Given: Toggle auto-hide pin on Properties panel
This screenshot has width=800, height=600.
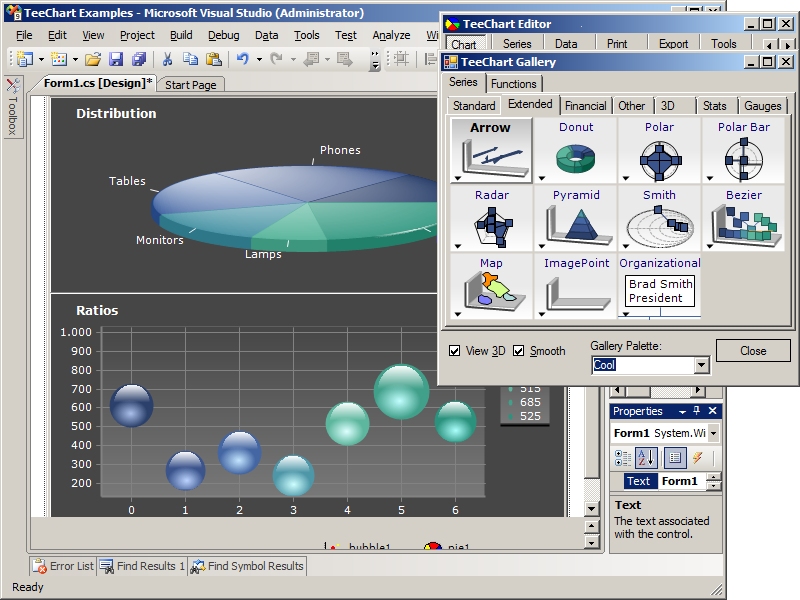Looking at the screenshot, I should click(697, 411).
